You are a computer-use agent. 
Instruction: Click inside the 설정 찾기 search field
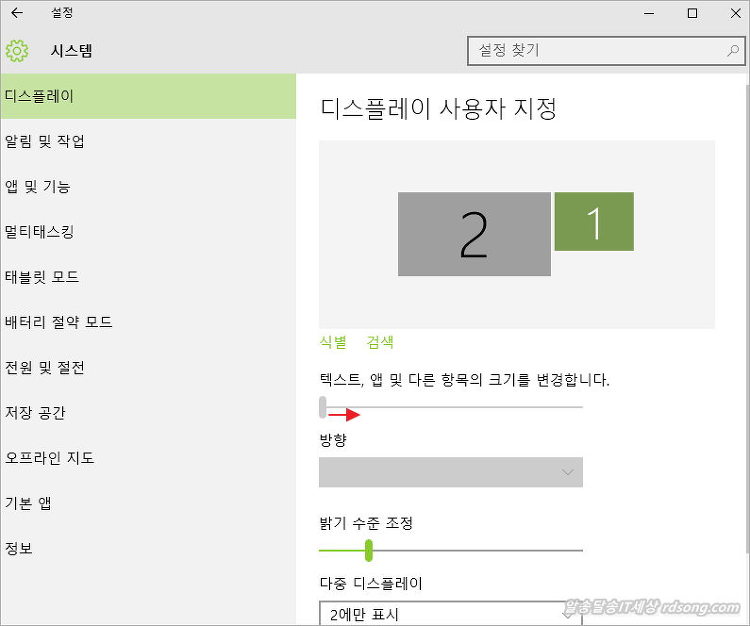[x=595, y=50]
